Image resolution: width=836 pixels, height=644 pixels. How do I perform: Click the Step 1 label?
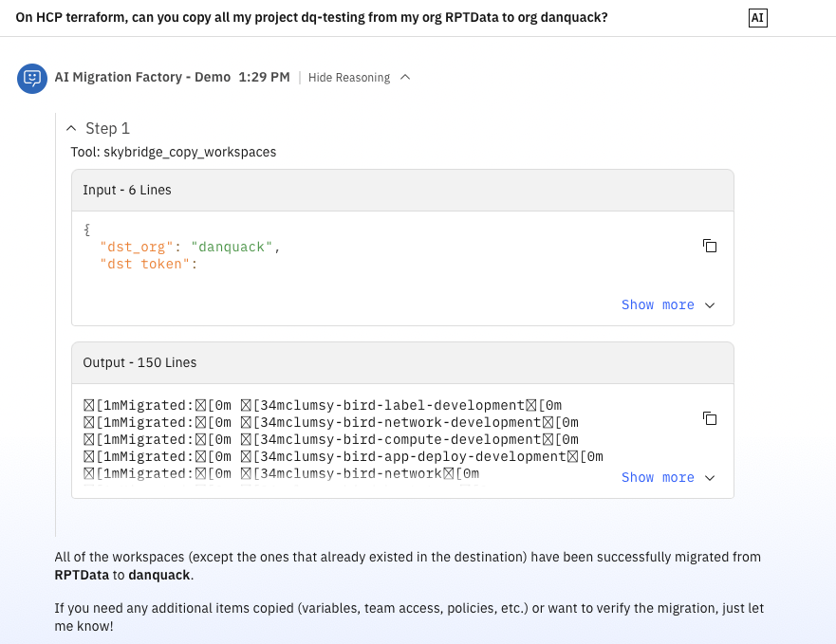coord(107,128)
